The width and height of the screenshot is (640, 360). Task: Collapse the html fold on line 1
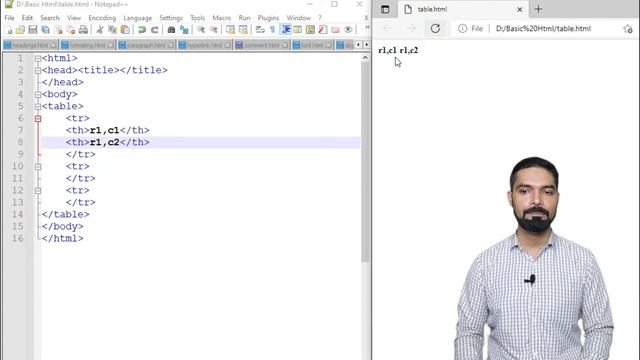(x=38, y=58)
